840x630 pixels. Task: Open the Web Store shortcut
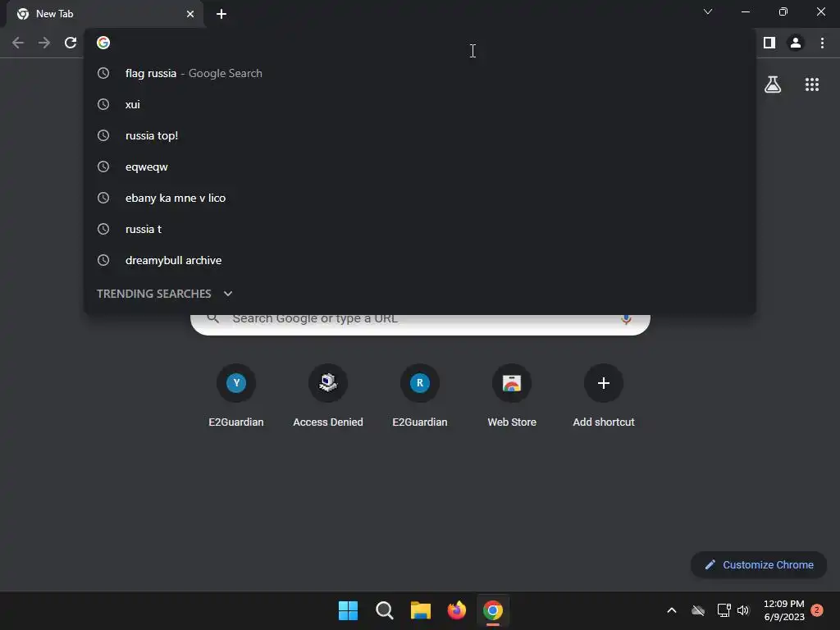(x=512, y=383)
